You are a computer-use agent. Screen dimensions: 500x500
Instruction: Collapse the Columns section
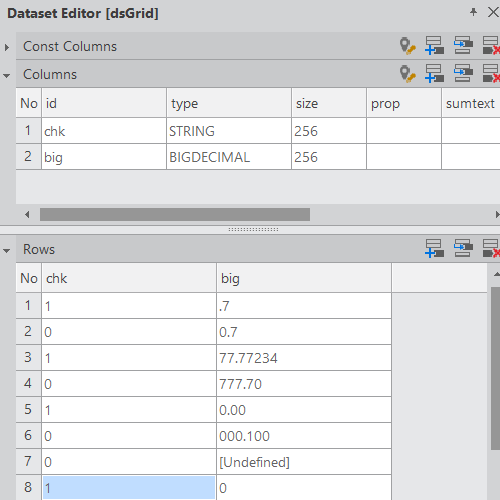pyautogui.click(x=7, y=76)
